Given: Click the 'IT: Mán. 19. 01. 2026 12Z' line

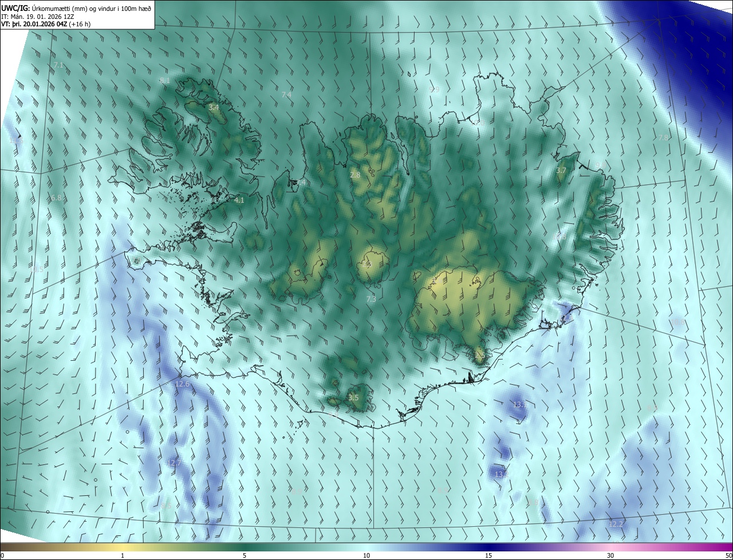Looking at the screenshot, I should pos(38,16).
